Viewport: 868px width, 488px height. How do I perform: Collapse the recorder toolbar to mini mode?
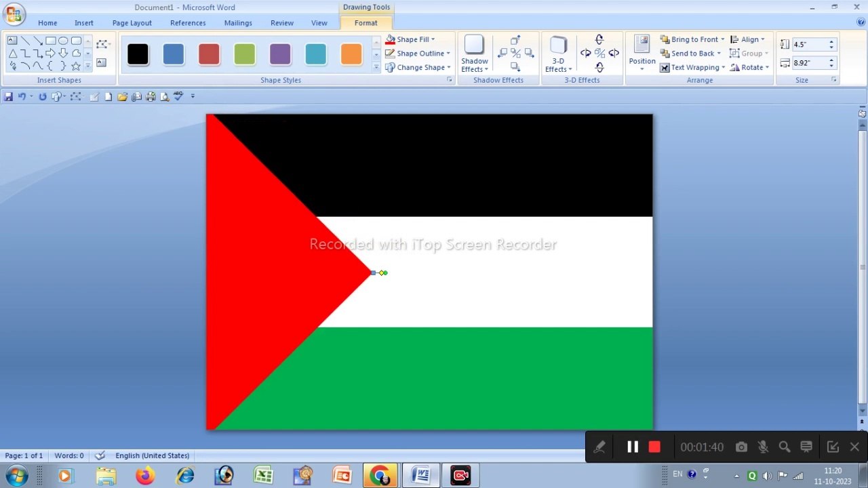pos(833,447)
